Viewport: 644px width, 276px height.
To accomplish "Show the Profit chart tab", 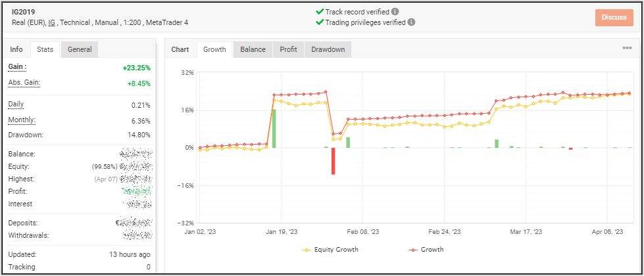I will click(x=288, y=49).
